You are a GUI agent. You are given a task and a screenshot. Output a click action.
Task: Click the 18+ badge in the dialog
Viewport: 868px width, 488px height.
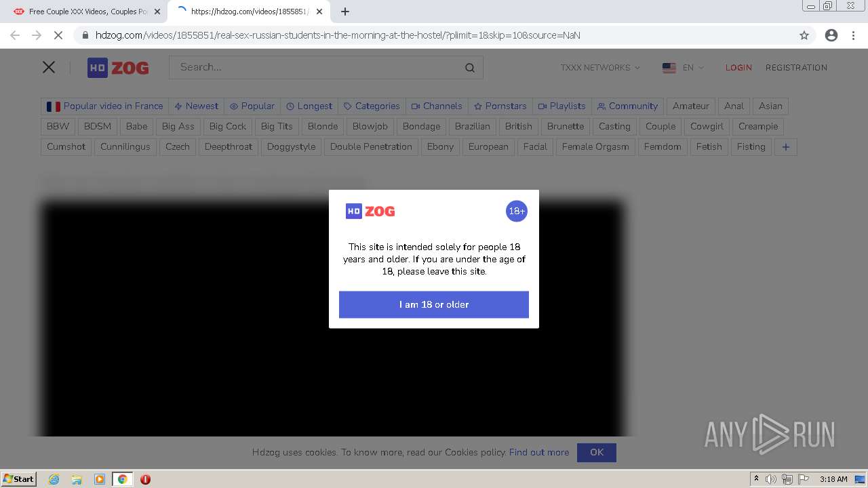pos(517,211)
